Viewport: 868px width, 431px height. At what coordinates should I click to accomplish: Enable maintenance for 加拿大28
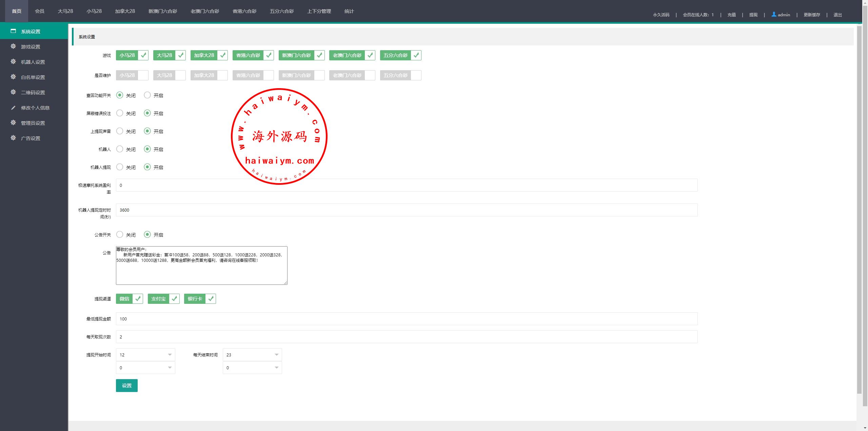222,75
